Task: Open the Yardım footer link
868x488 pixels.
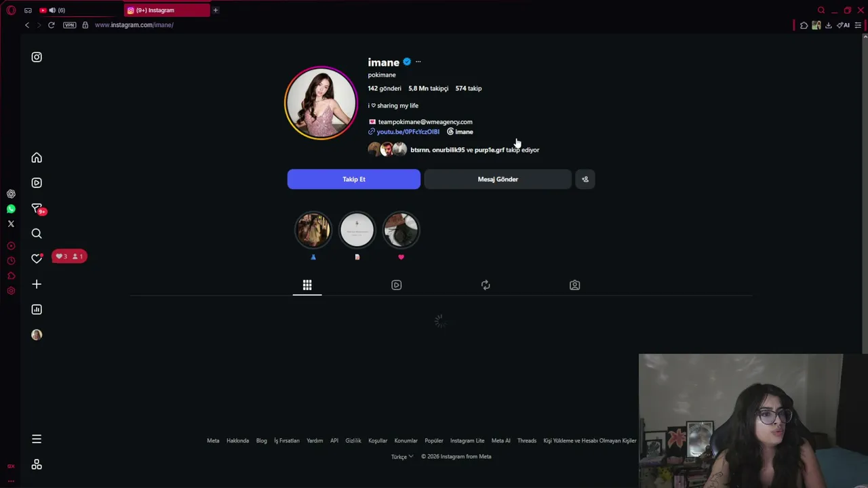Action: coord(315,441)
